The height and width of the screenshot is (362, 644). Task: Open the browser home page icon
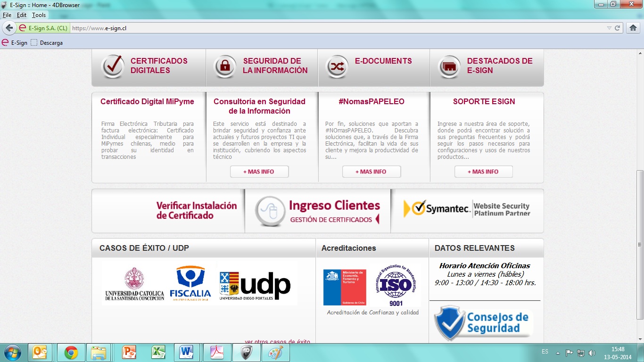(x=633, y=28)
